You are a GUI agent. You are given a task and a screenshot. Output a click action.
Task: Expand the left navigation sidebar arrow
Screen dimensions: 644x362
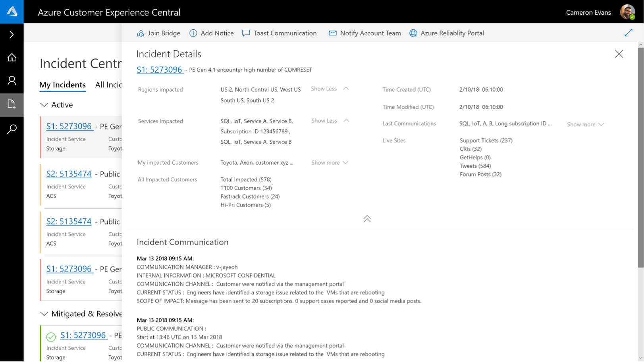click(x=12, y=35)
